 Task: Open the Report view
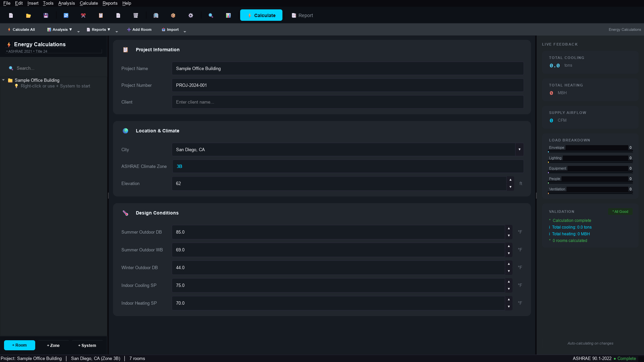click(x=302, y=15)
